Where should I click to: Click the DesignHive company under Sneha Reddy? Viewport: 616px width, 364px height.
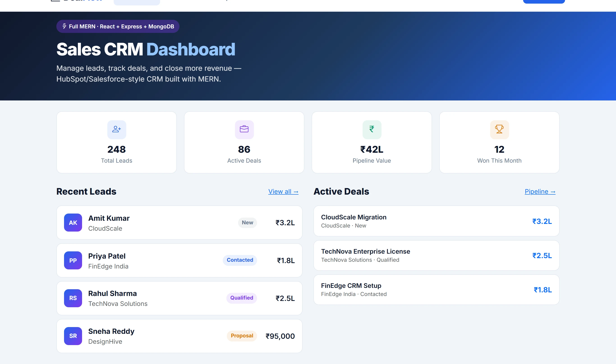(x=105, y=341)
